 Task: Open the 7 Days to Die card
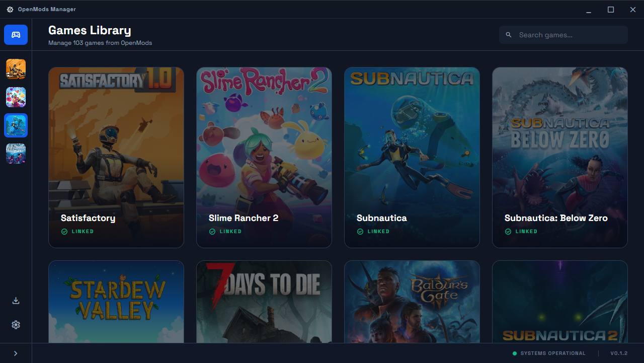point(264,302)
